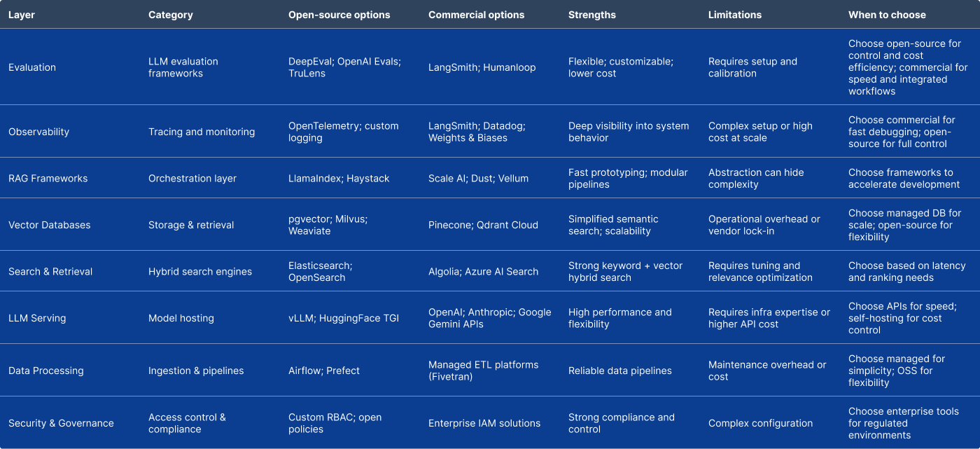Select the 'Observability' layer cell
This screenshot has height=449, width=980.
pyautogui.click(x=38, y=132)
